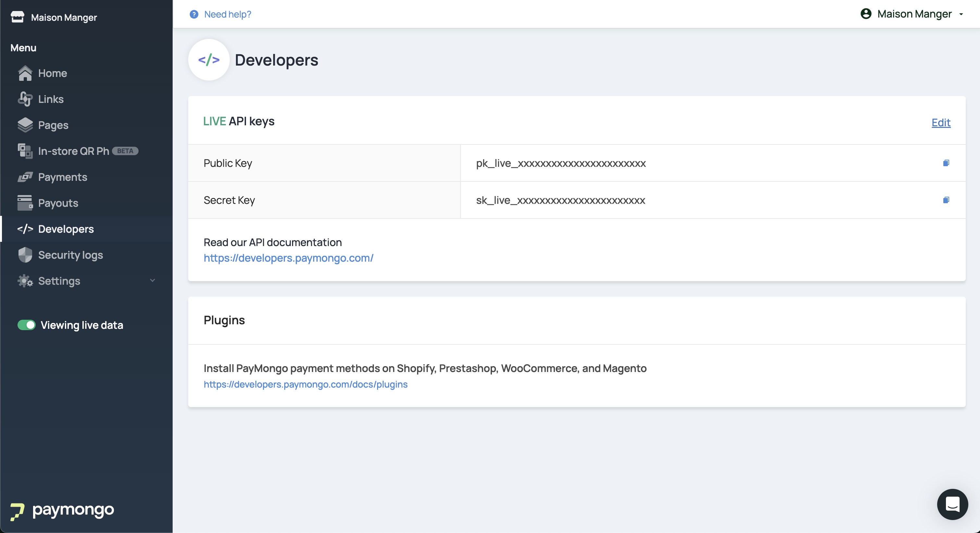The height and width of the screenshot is (533, 980).
Task: Click the account avatar icon
Action: 866,14
